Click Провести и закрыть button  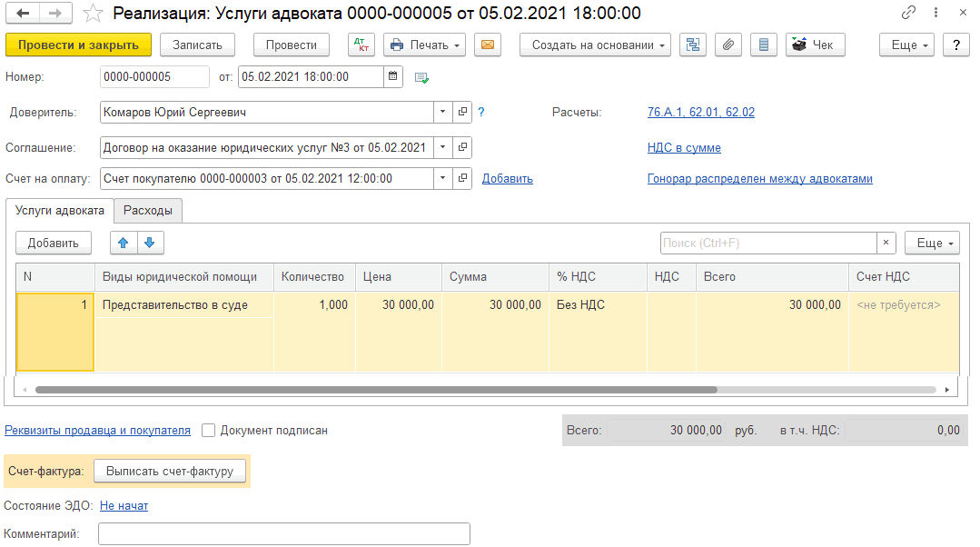click(78, 45)
